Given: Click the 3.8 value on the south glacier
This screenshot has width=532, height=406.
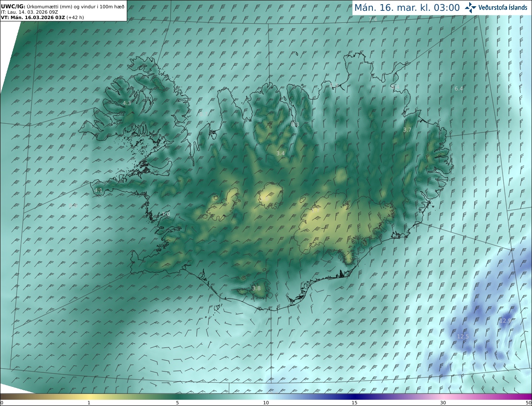Looking at the screenshot, I should pos(257,289).
